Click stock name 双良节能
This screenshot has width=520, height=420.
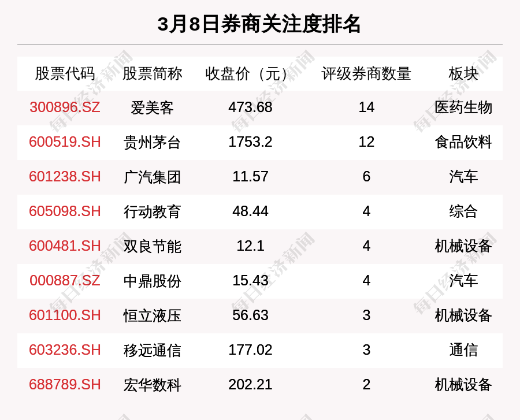pos(152,247)
